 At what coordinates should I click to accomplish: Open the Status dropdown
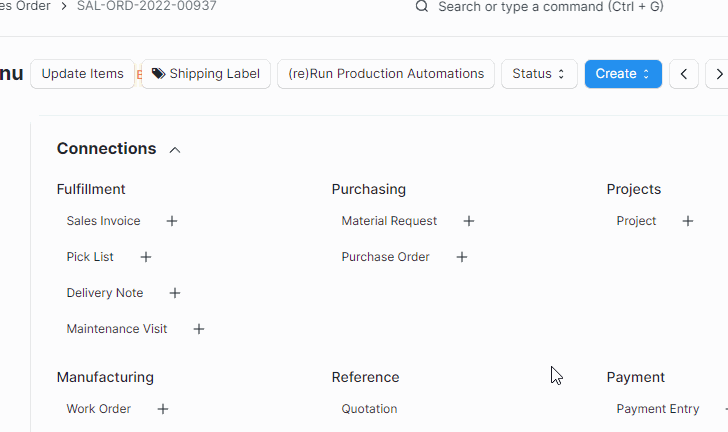click(539, 74)
